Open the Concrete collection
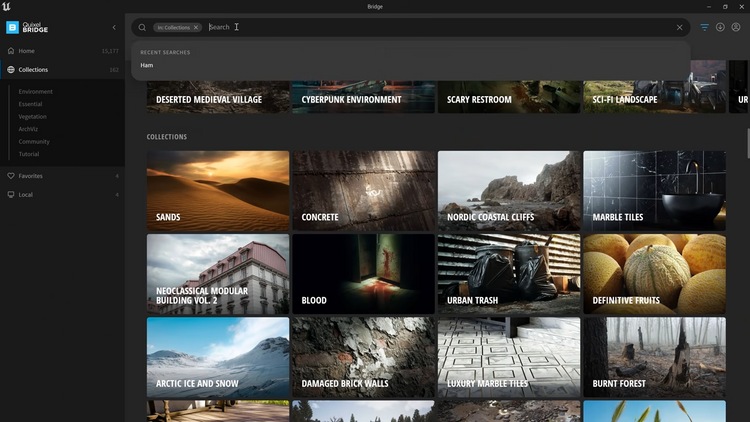Viewport: 750px width, 422px height. click(x=364, y=191)
